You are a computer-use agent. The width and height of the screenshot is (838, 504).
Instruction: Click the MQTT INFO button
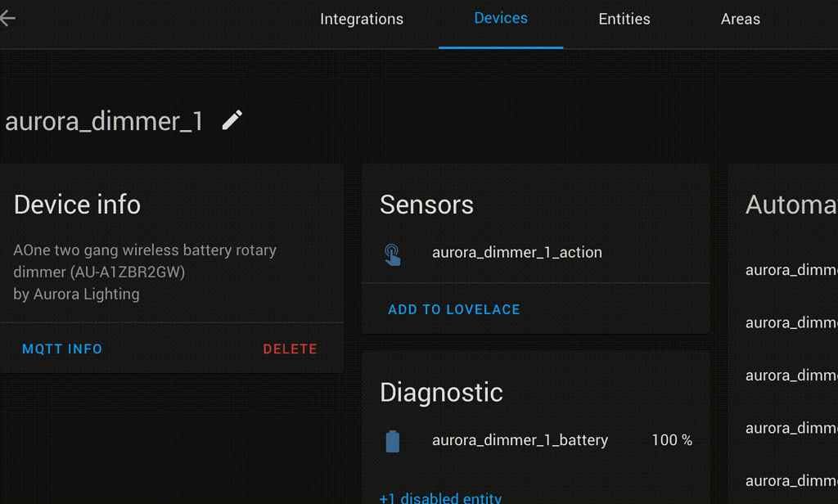click(62, 349)
